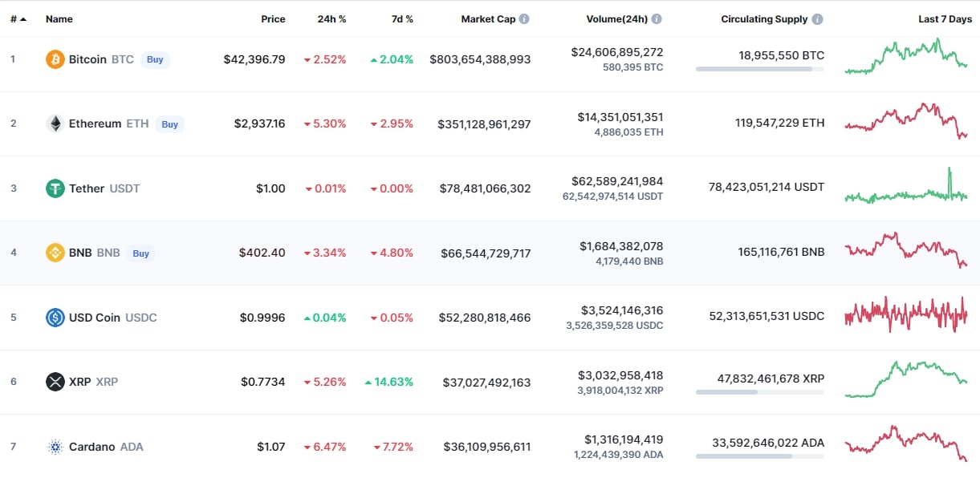Click the XRP logo icon
980x478 pixels.
(55, 382)
